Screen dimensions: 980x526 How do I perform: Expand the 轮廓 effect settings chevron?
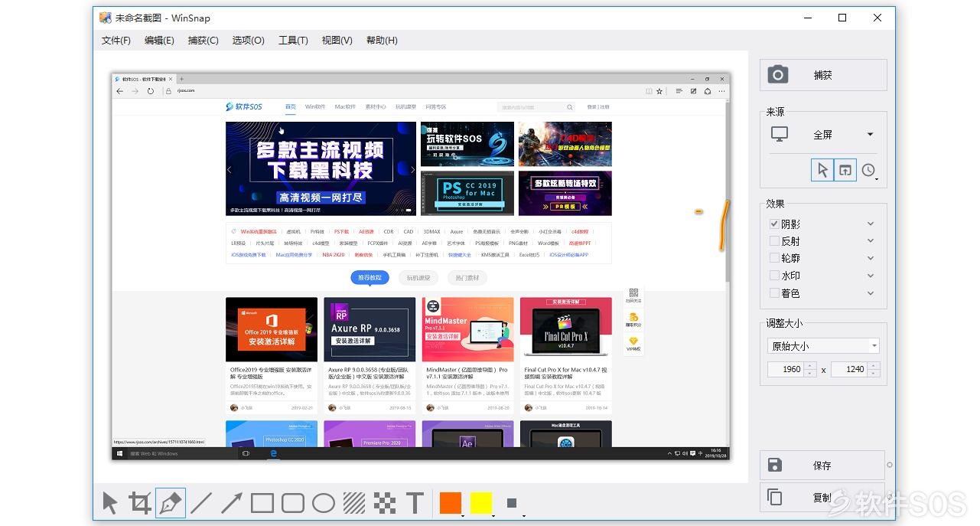tap(871, 259)
